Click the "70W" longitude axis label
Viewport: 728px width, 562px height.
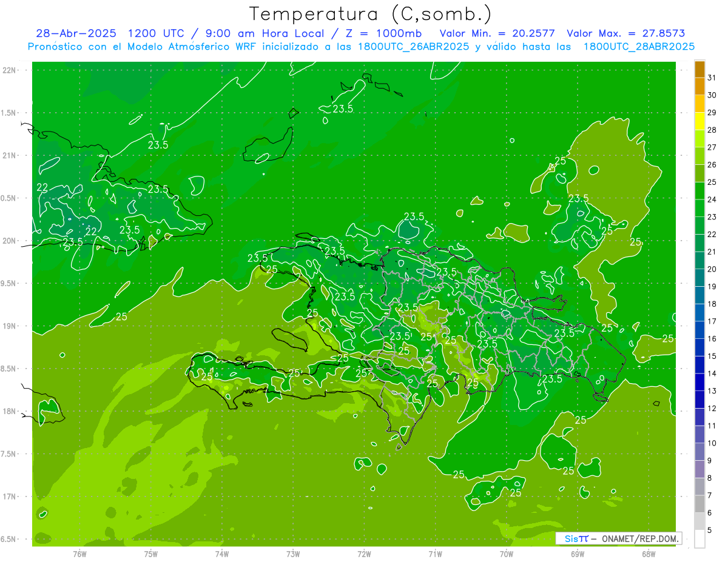click(x=506, y=554)
